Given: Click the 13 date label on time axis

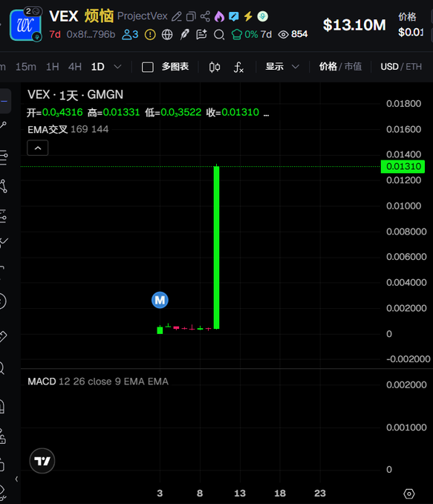Looking at the screenshot, I should pyautogui.click(x=240, y=493).
